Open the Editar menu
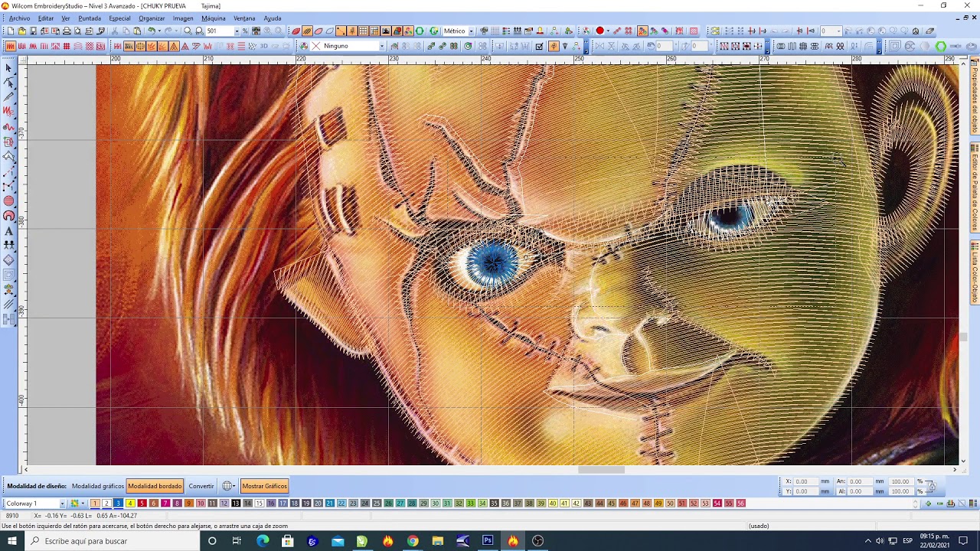Viewport: 980px width, 551px height. 46,18
